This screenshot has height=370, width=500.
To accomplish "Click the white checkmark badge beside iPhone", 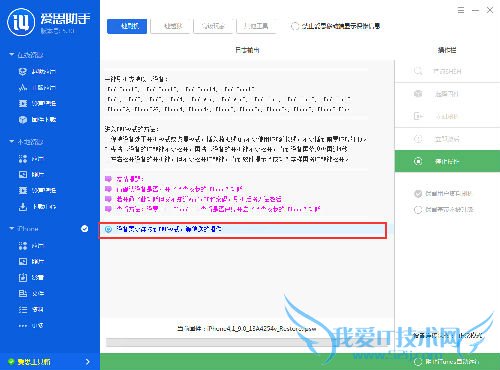I will coord(85,228).
